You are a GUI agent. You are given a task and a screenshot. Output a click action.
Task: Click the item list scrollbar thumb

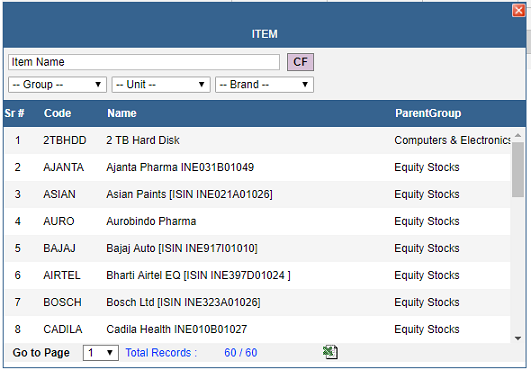[518, 169]
